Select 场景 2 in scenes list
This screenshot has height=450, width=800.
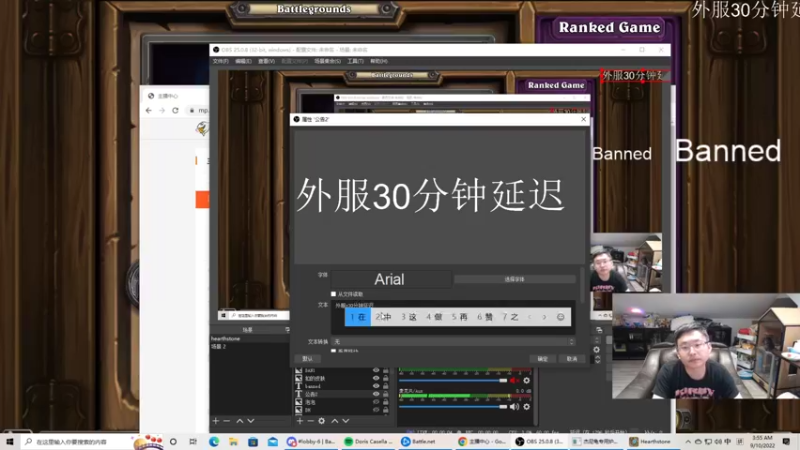tap(249, 346)
